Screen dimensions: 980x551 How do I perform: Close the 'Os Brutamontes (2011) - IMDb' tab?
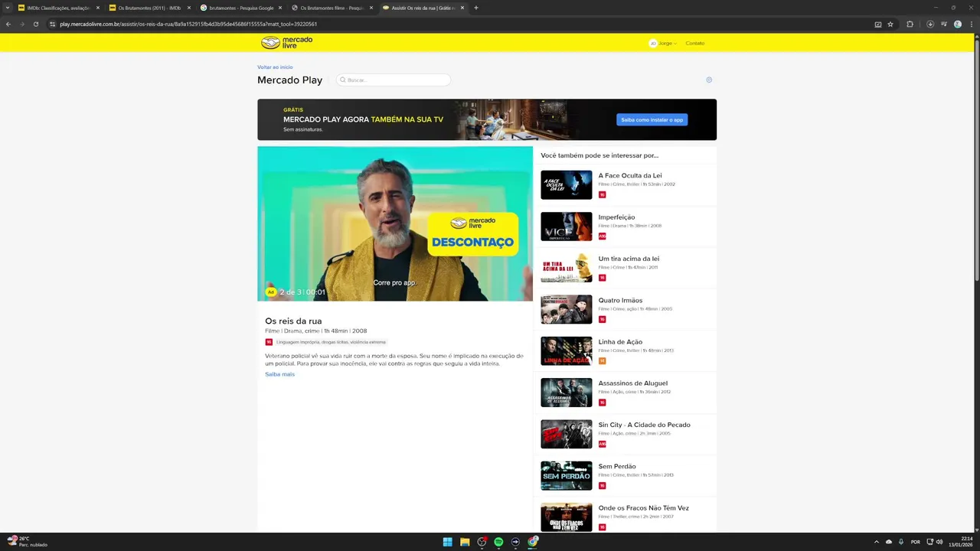(189, 8)
